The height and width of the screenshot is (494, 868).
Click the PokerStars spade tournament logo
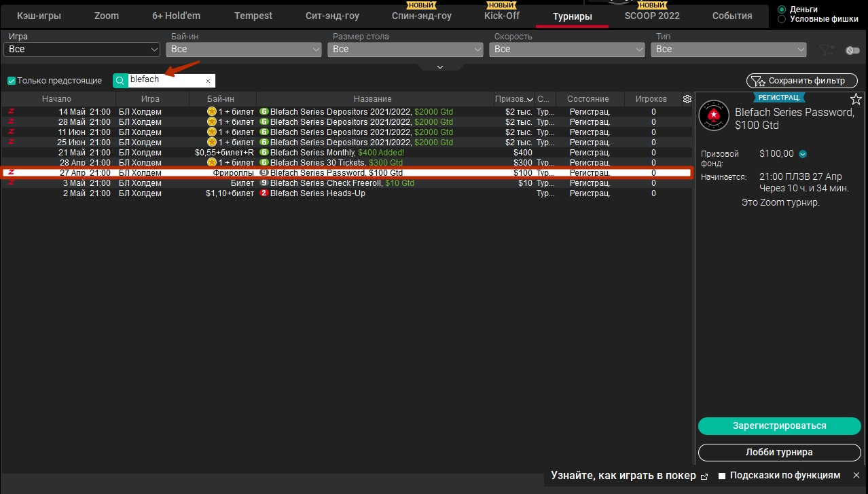pyautogui.click(x=714, y=115)
